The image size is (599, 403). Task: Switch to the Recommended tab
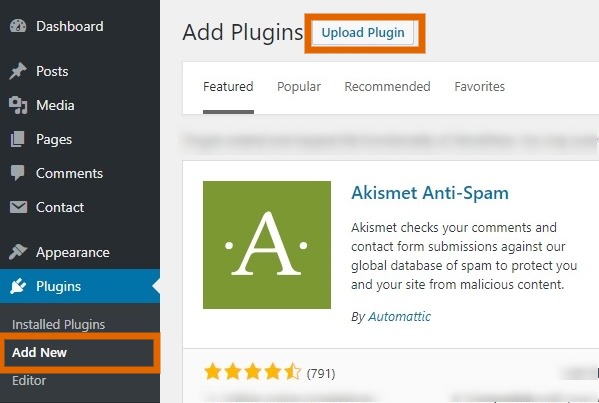click(387, 87)
